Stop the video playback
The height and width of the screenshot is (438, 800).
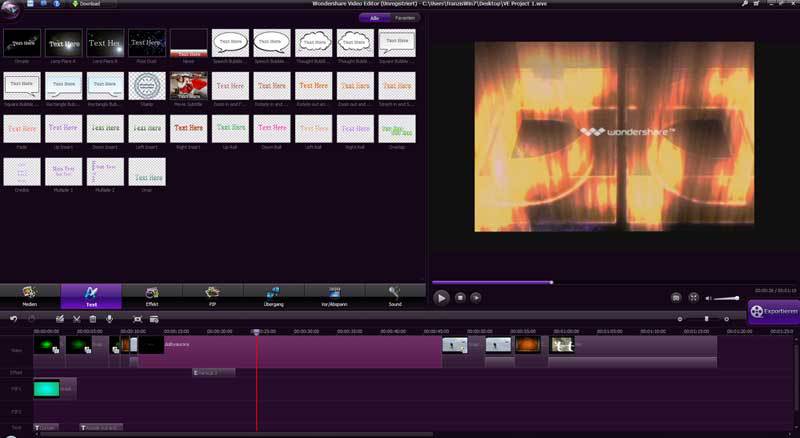(460, 297)
